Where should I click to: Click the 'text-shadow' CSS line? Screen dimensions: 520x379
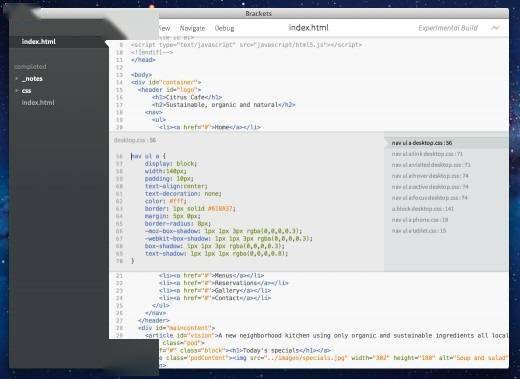(x=216, y=254)
